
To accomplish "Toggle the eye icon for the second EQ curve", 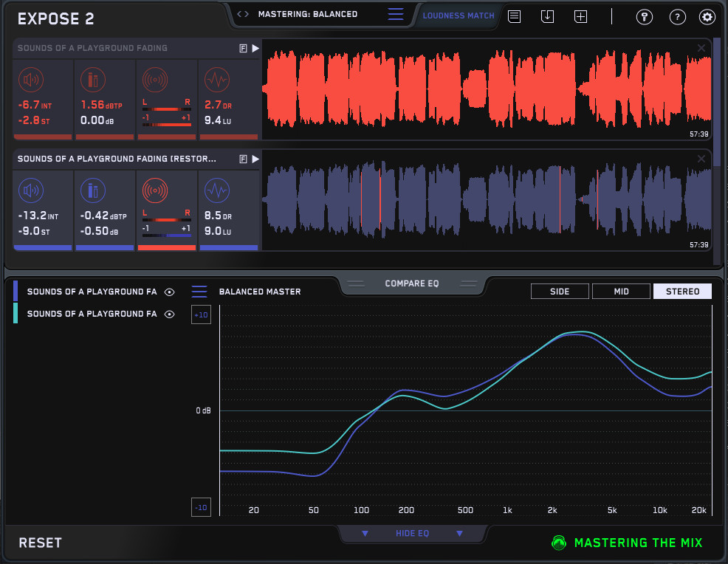I will pos(169,314).
